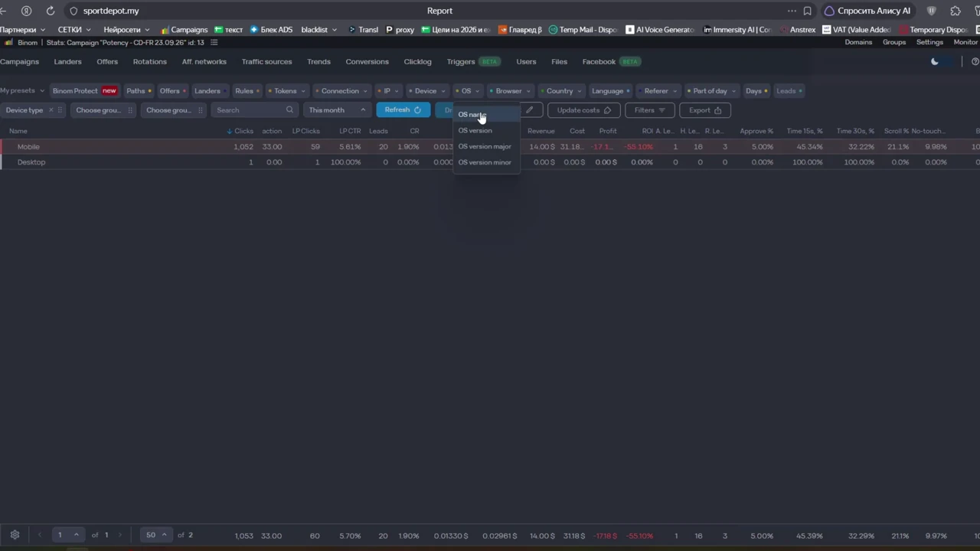Open the Monitor link in the top bar
The width and height of the screenshot is (980, 551).
[965, 42]
